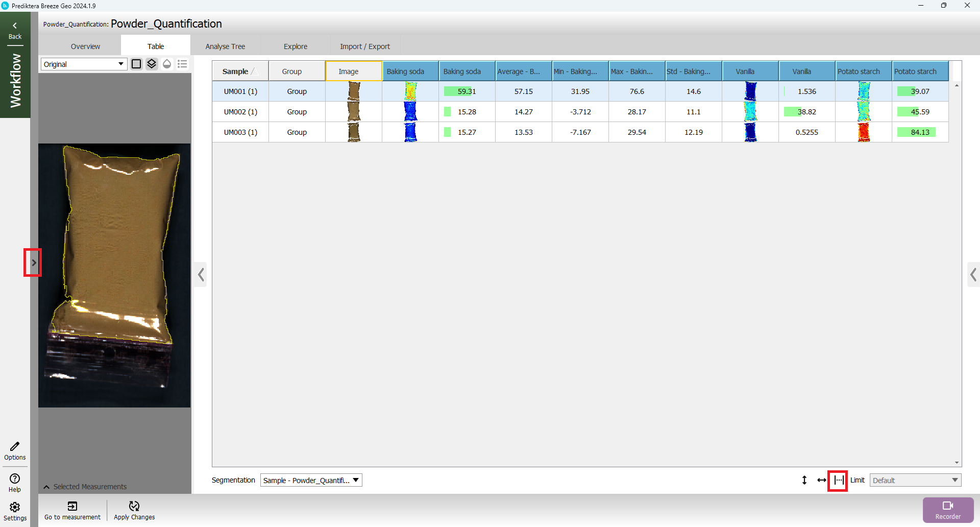Image resolution: width=980 pixels, height=527 pixels.
Task: Switch to the Analyse Tree tab
Action: [x=225, y=46]
